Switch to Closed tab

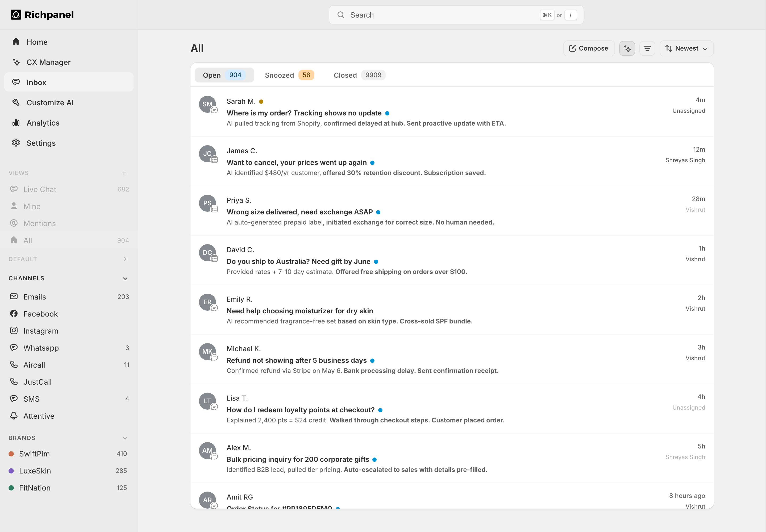(359, 75)
